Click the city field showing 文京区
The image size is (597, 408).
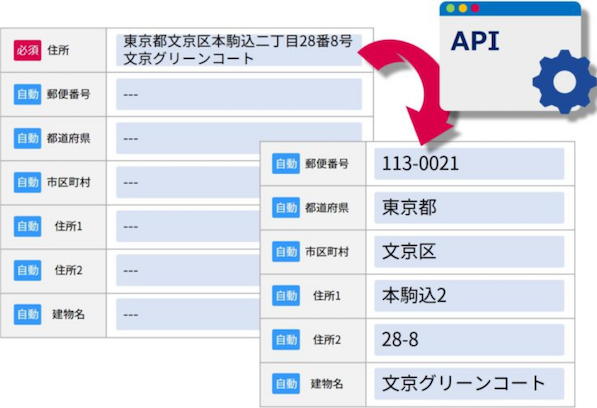pyautogui.click(x=469, y=252)
